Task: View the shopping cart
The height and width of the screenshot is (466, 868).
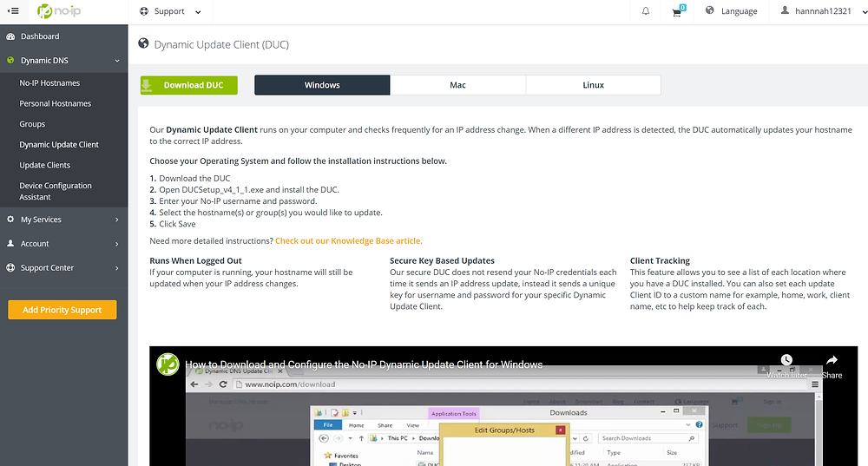Action: [x=678, y=11]
